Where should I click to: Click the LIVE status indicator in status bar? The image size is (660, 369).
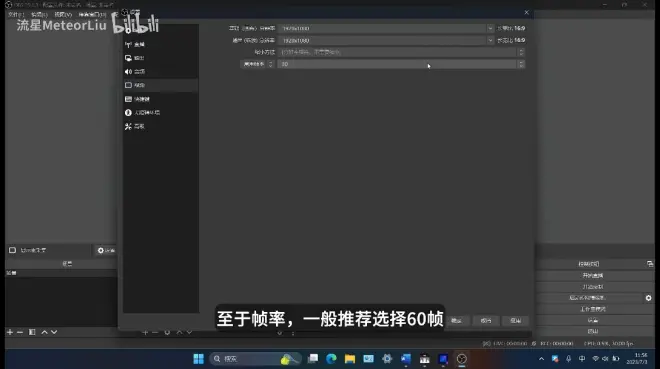[x=504, y=343]
